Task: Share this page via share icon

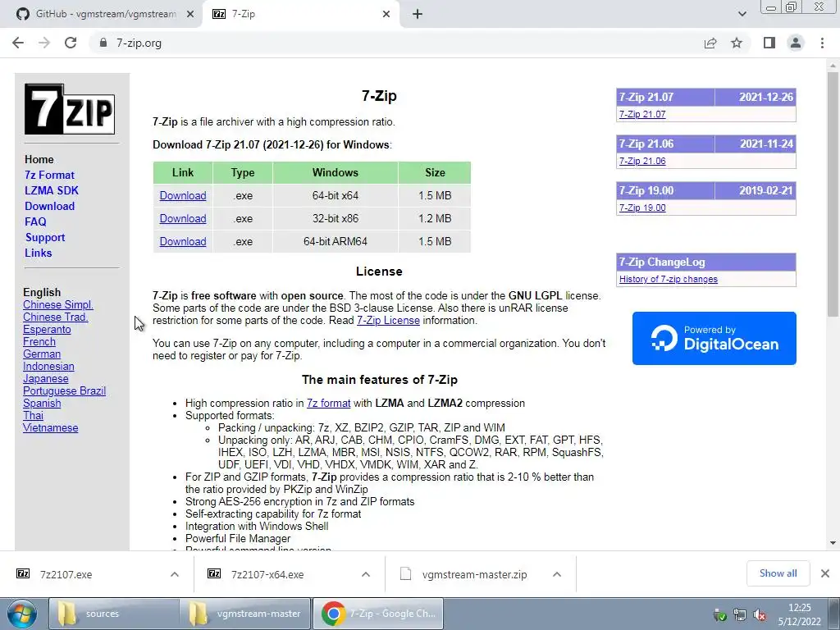Action: pyautogui.click(x=710, y=43)
